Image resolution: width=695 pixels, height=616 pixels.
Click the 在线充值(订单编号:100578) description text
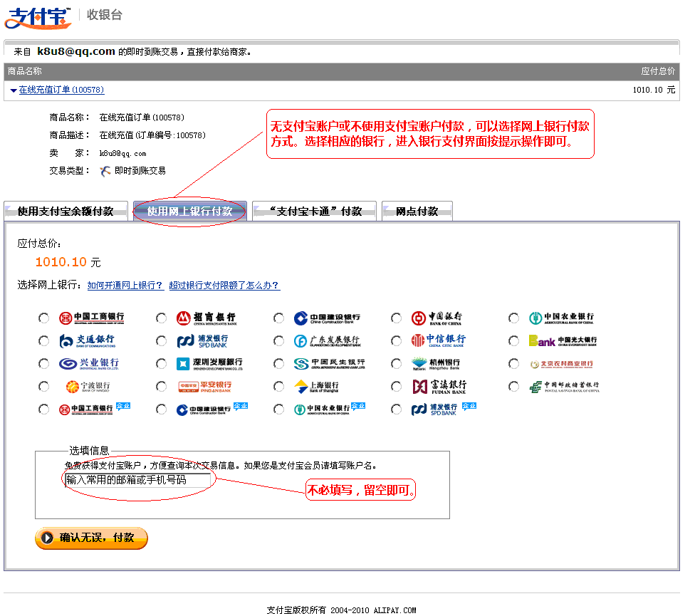(152, 135)
